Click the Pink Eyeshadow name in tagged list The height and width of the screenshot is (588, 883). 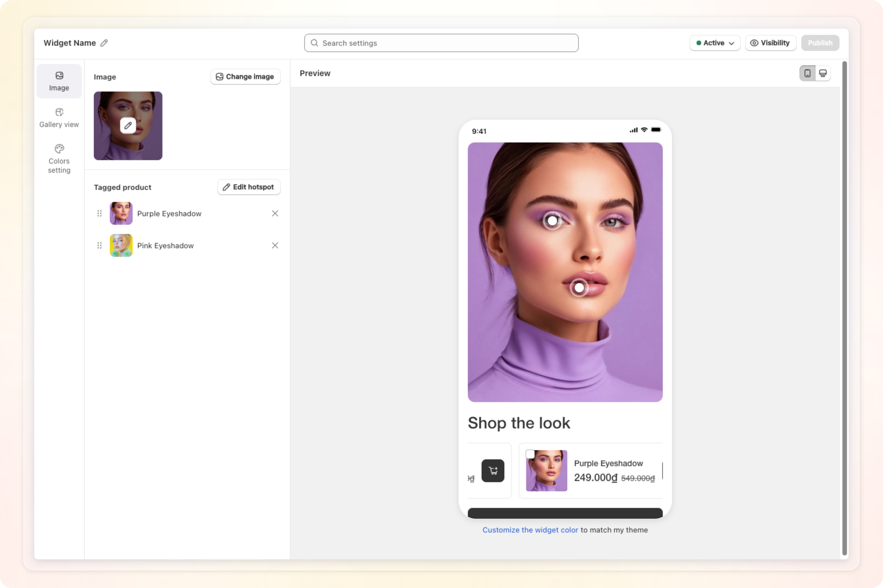coord(165,246)
